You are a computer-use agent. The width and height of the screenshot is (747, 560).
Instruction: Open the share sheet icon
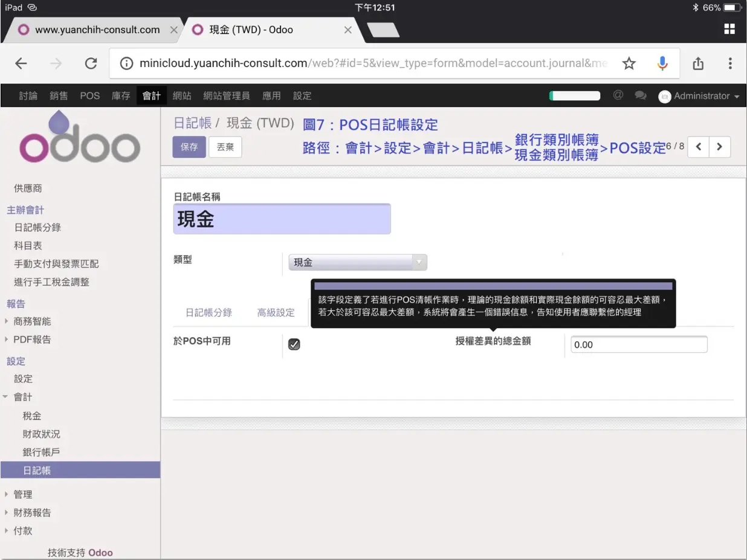click(x=698, y=63)
